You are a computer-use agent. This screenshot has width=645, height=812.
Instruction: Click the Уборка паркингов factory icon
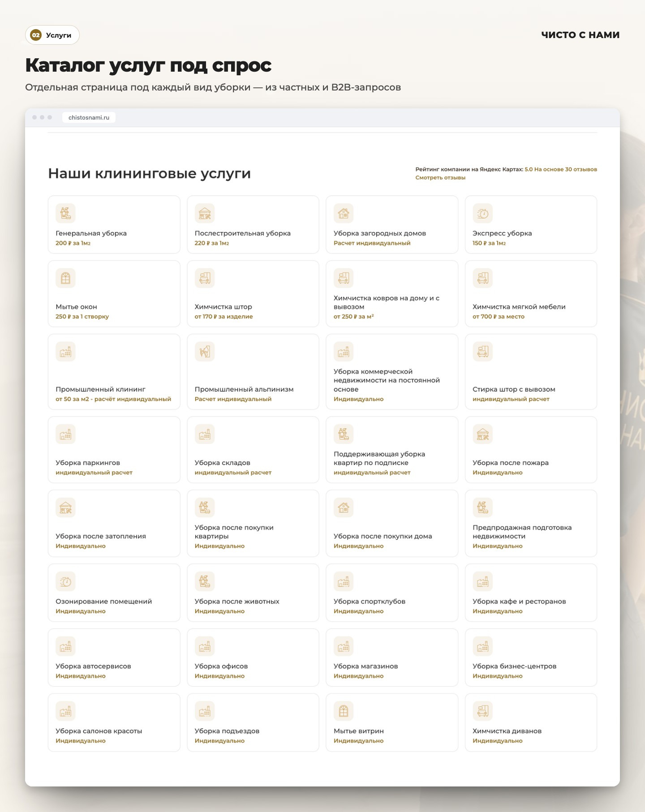(65, 434)
